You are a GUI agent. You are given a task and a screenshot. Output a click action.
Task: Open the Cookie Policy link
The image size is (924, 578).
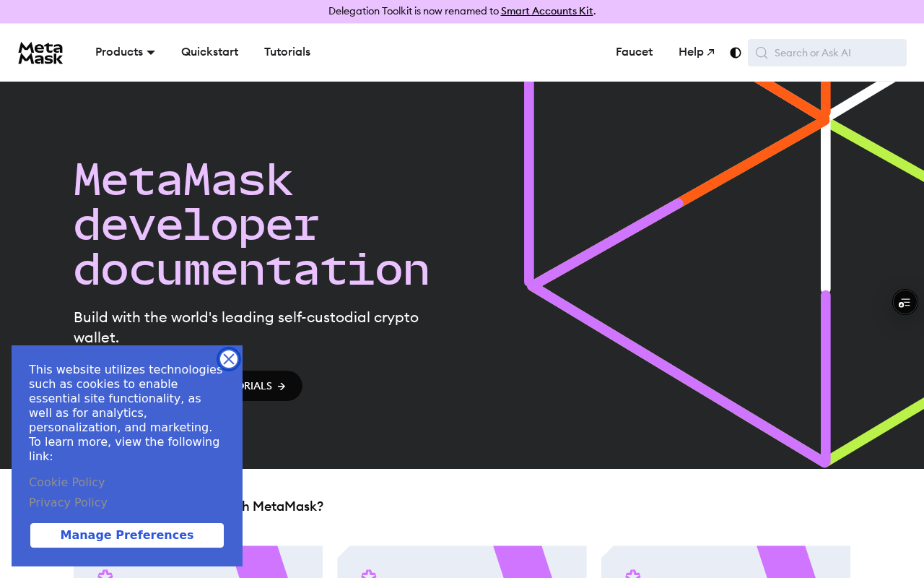(67, 482)
